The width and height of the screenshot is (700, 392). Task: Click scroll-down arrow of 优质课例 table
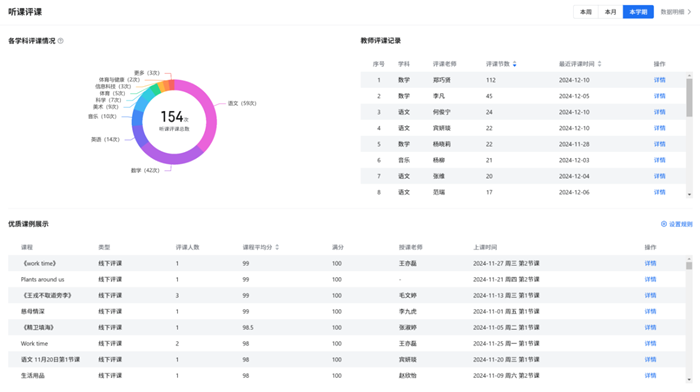pos(689,379)
